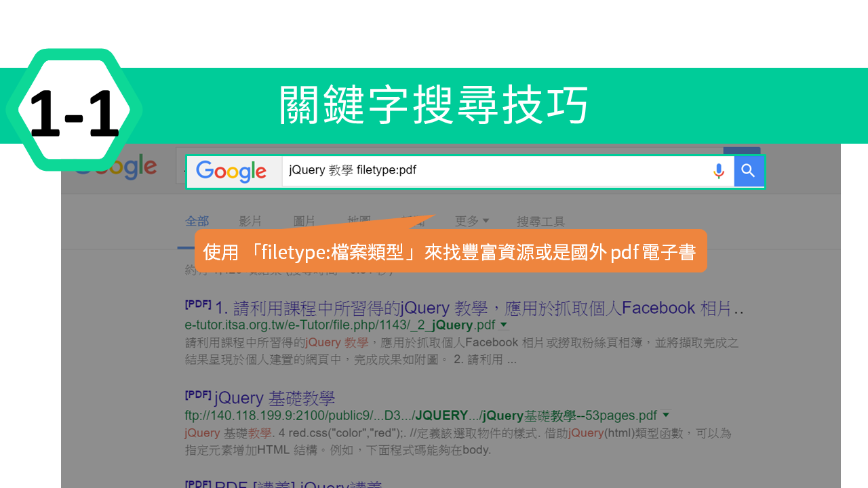The width and height of the screenshot is (868, 488).
Task: Click the blue magnifier search button
Action: (x=749, y=171)
